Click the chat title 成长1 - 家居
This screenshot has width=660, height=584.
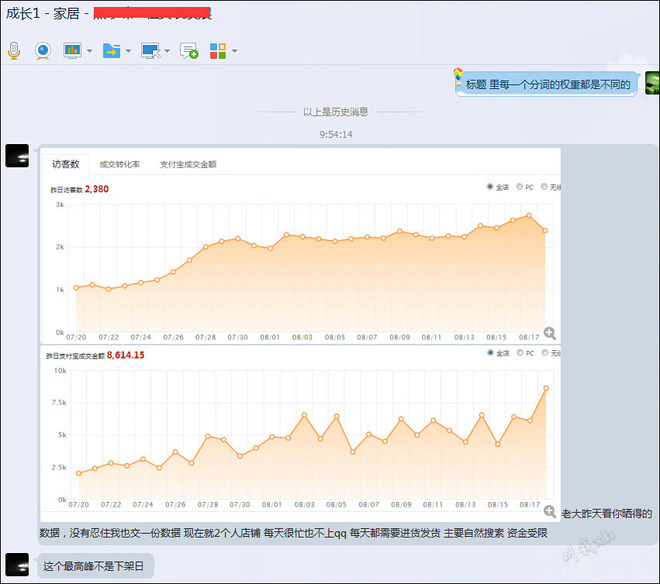point(43,13)
